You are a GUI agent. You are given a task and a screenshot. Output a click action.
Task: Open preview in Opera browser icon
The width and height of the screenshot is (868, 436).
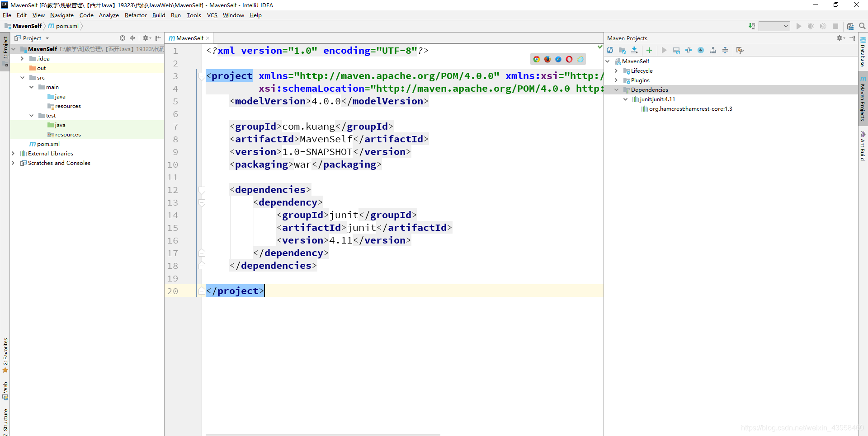tap(569, 59)
